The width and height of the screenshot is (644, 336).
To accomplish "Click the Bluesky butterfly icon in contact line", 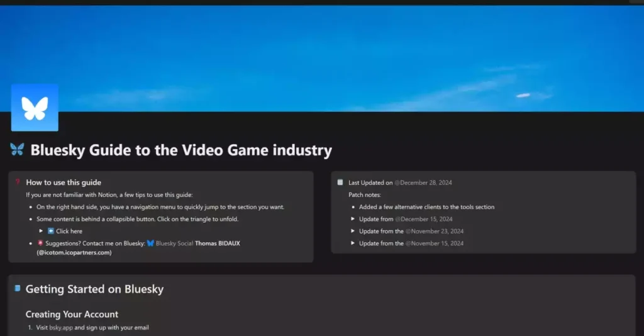I will pos(150,243).
